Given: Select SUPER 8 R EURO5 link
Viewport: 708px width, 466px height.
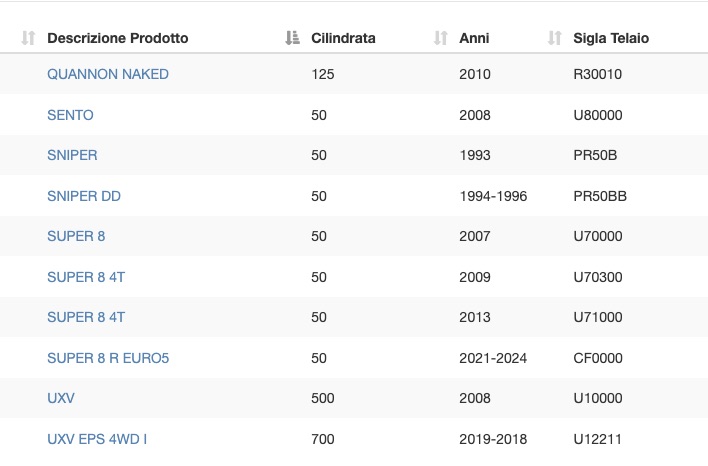Looking at the screenshot, I should point(108,359).
